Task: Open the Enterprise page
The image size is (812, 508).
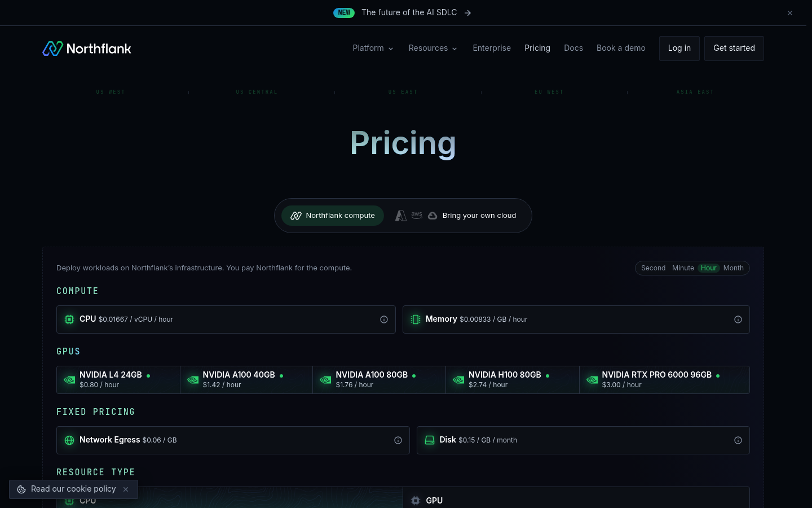Action: (x=492, y=49)
